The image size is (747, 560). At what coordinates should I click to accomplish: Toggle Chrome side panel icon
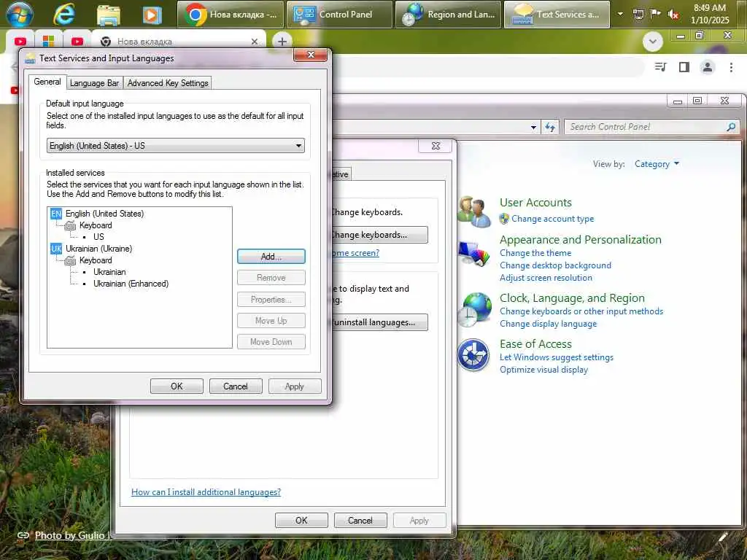[684, 67]
